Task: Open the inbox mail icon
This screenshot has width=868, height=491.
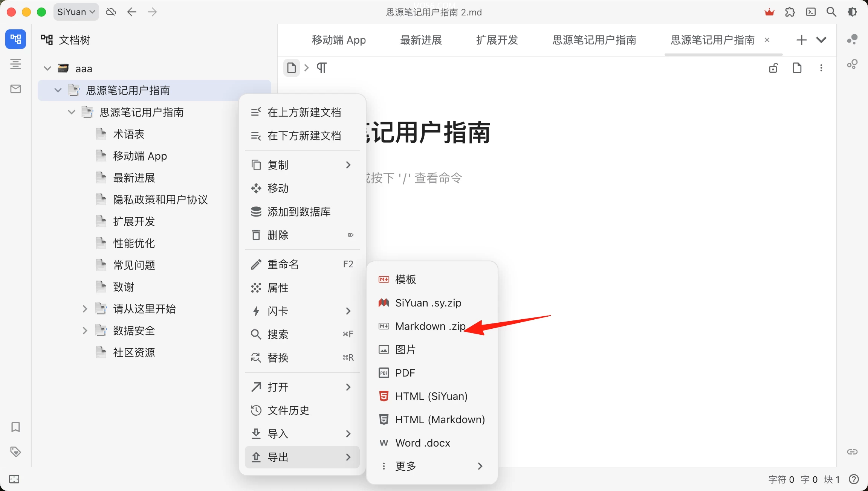Action: (15, 89)
